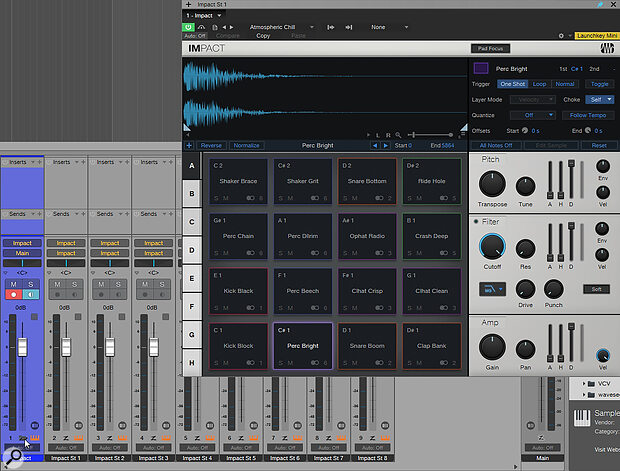The image size is (620, 471).
Task: Click the purple pad color swatch
Action: (481, 69)
